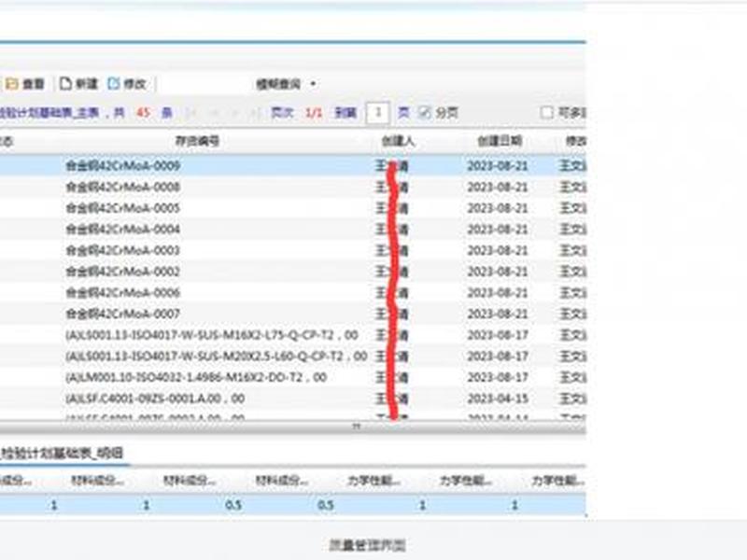Click the 查看 (view) toolbar button
The image size is (747, 560).
click(25, 84)
